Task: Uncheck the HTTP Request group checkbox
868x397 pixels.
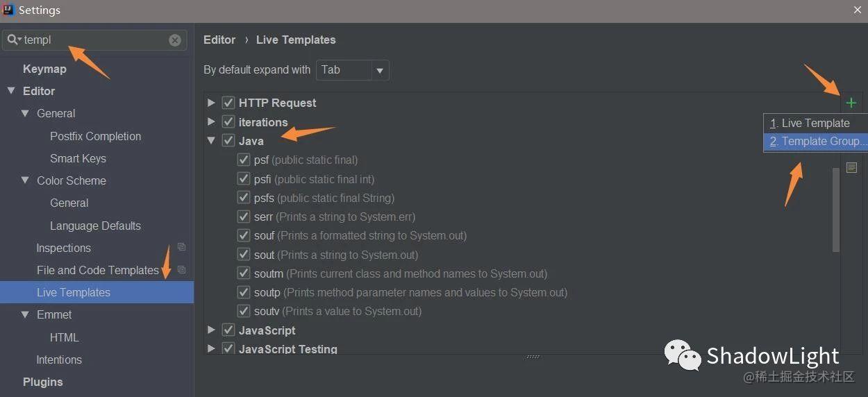Action: (x=228, y=103)
